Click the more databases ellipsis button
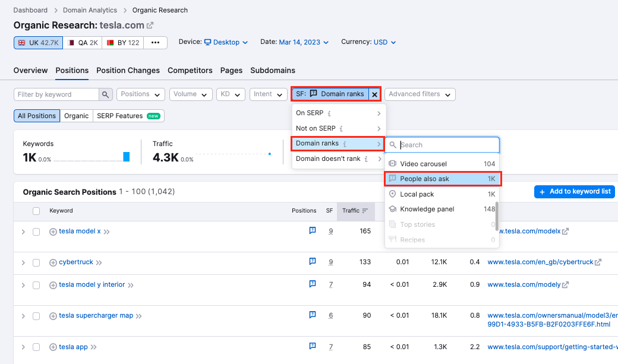 point(156,43)
